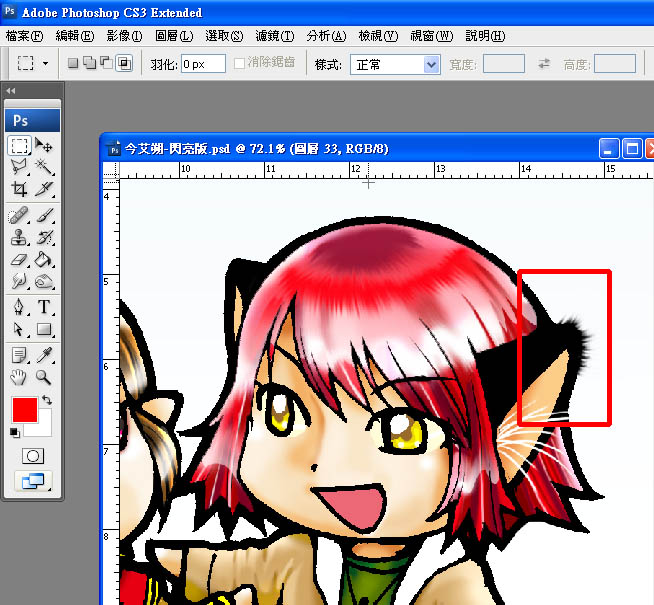This screenshot has width=654, height=605.
Task: Select the Pen tool
Action: point(19,307)
